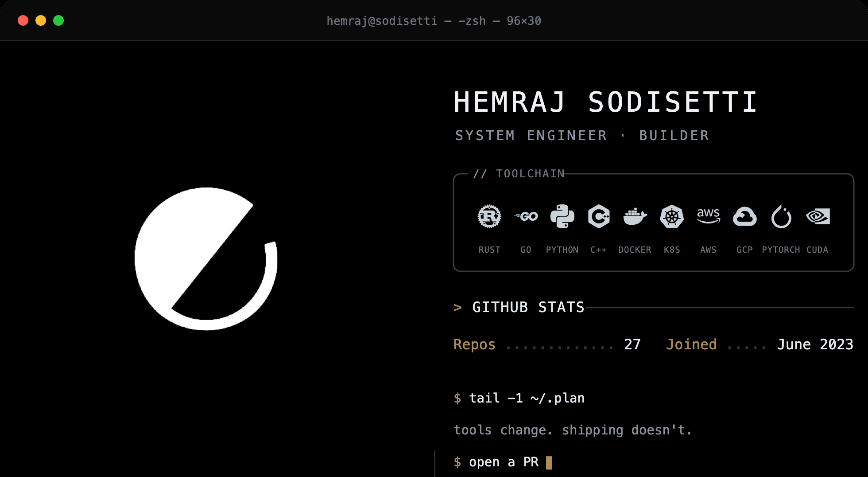868x477 pixels.
Task: Click the RUST label under its icon
Action: pos(489,250)
